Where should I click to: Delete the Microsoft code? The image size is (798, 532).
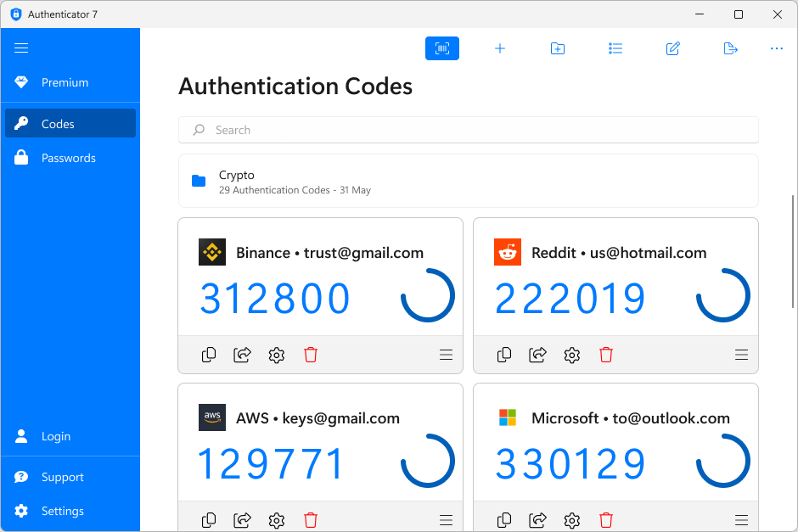605,520
